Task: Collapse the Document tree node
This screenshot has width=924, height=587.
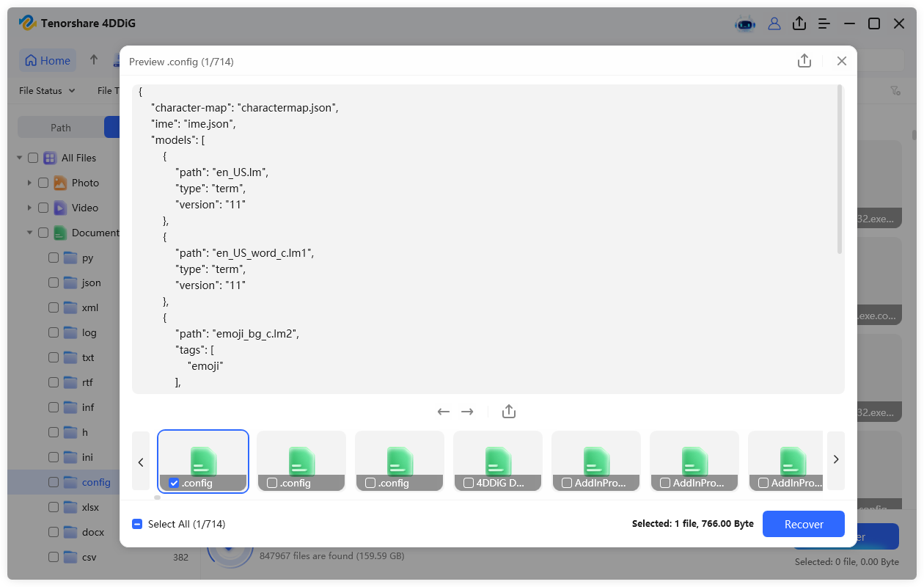Action: pos(29,233)
